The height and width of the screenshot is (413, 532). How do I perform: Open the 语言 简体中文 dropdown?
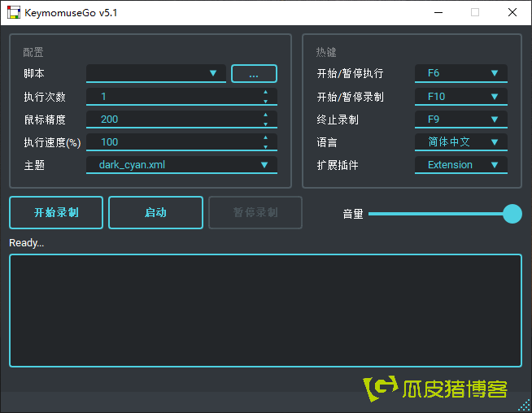[x=461, y=142]
